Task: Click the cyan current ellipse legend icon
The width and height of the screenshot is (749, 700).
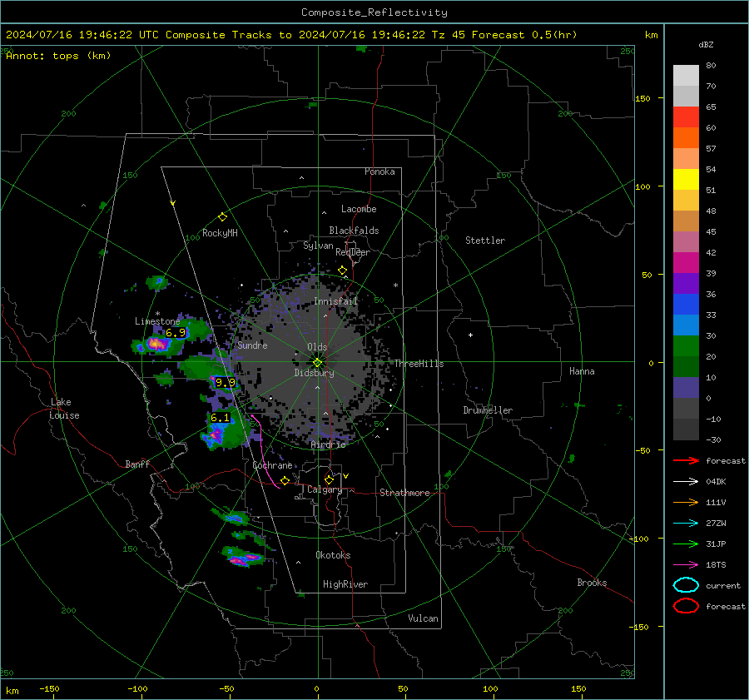Action: (x=686, y=585)
